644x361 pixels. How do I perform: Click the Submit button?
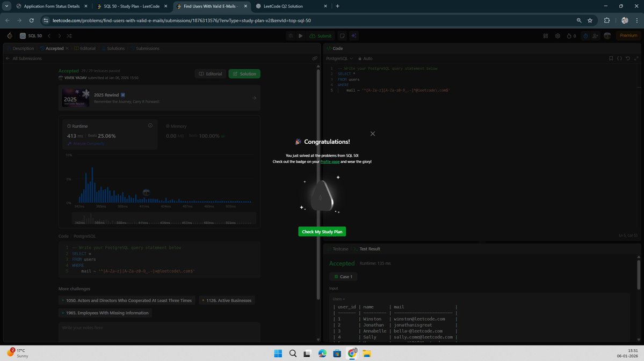(x=320, y=36)
